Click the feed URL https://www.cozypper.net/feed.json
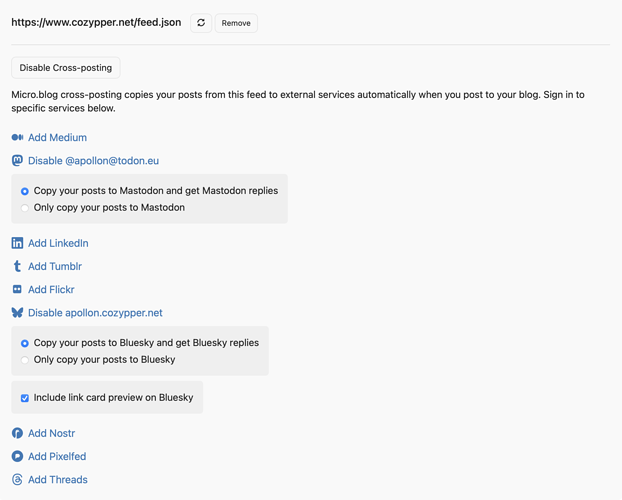 (x=96, y=23)
